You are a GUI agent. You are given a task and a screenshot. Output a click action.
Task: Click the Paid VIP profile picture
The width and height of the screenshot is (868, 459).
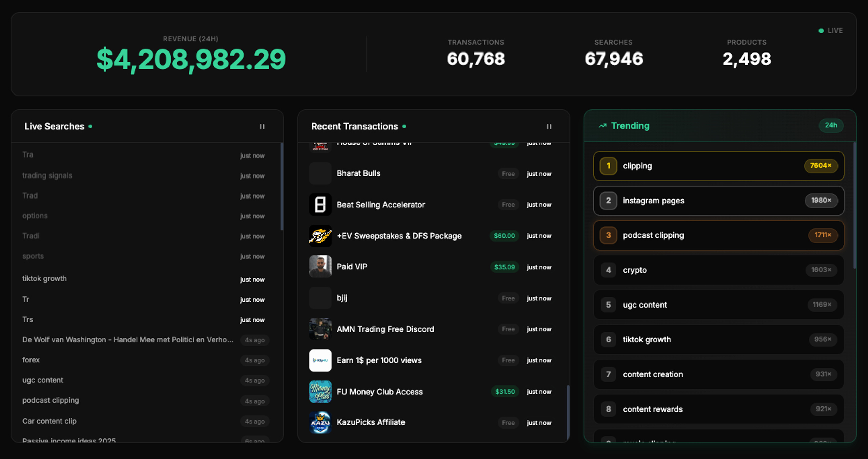[x=320, y=267]
